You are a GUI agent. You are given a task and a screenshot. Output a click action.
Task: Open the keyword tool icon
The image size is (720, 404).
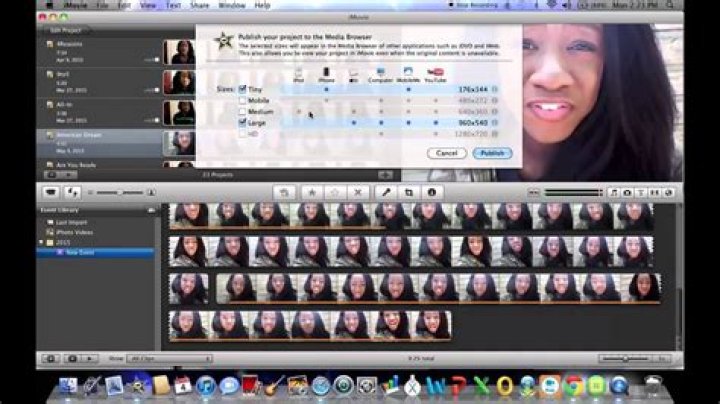385,191
